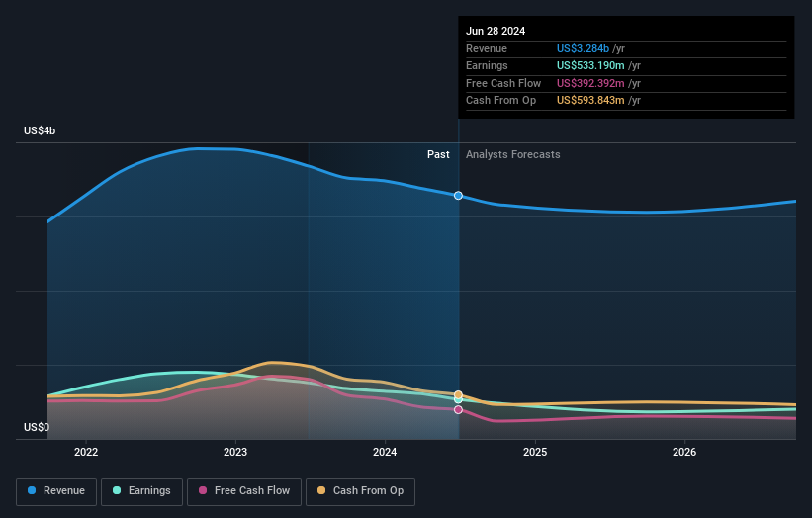Viewport: 812px width, 518px height.
Task: Click the Jun 28 2024 tooltip date
Action: tap(496, 31)
